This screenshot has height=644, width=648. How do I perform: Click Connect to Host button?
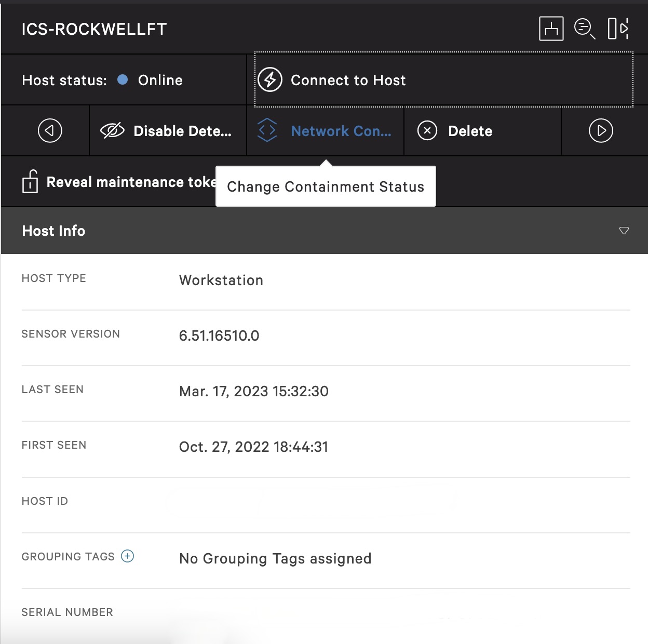point(444,80)
